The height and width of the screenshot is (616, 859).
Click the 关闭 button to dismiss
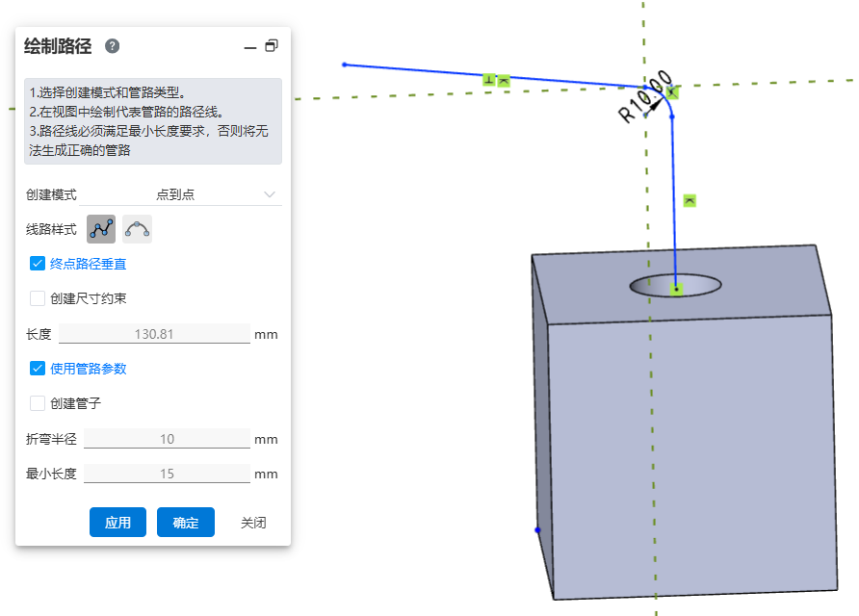click(x=253, y=523)
